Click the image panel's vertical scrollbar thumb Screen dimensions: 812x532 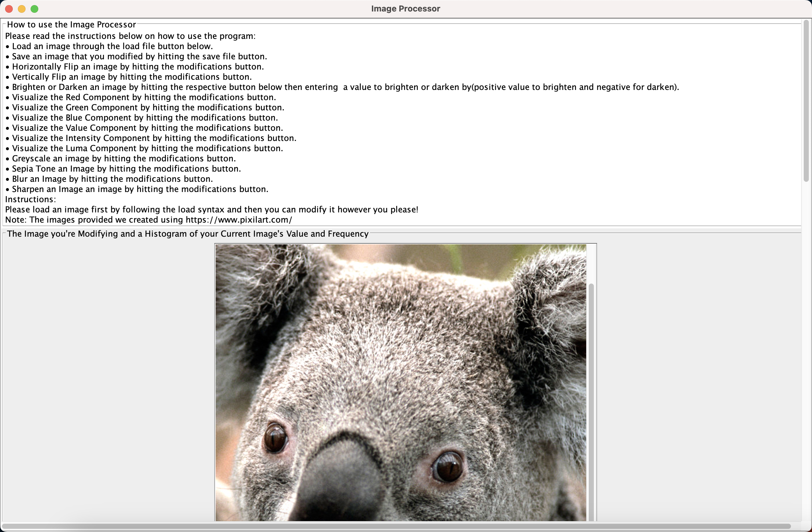click(x=591, y=402)
